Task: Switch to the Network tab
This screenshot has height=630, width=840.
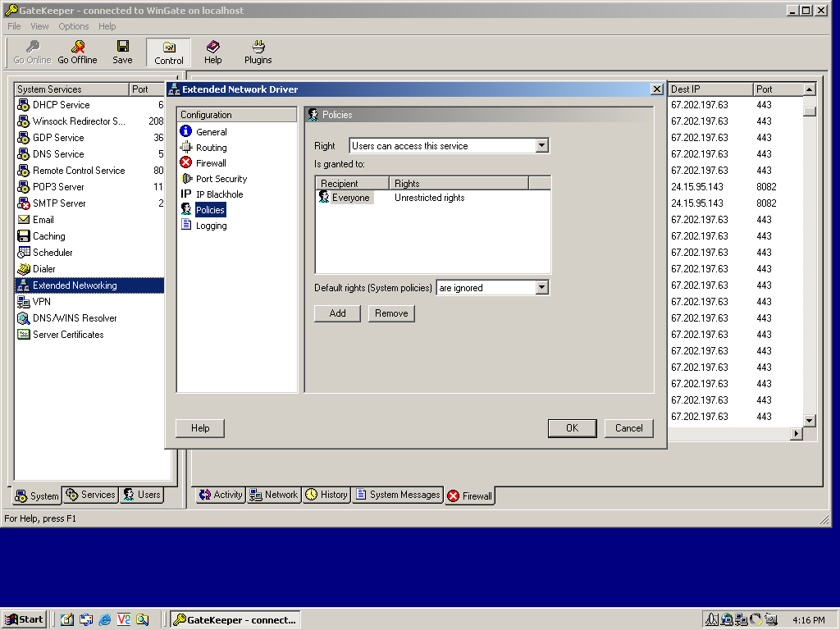Action: coord(274,495)
